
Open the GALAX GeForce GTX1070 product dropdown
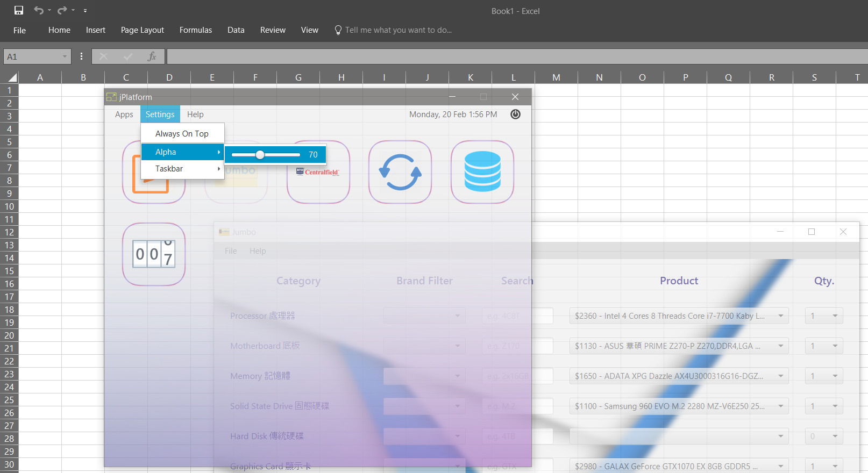pyautogui.click(x=679, y=465)
